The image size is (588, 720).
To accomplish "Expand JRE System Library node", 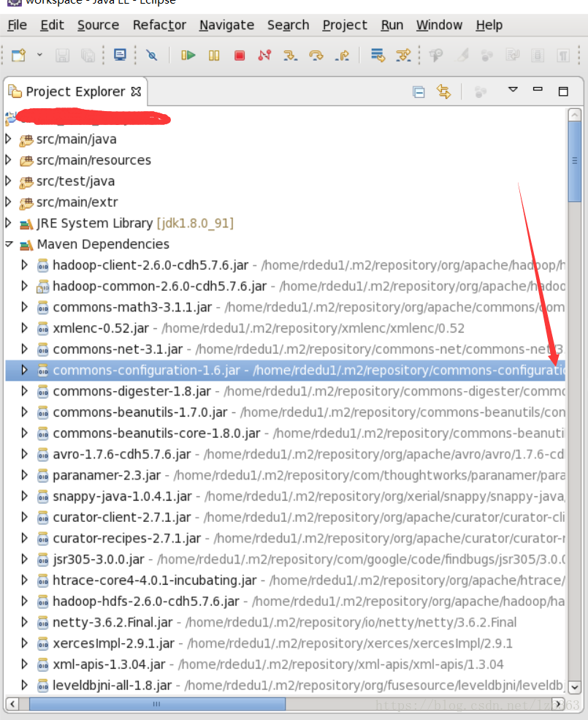I will pyautogui.click(x=8, y=222).
